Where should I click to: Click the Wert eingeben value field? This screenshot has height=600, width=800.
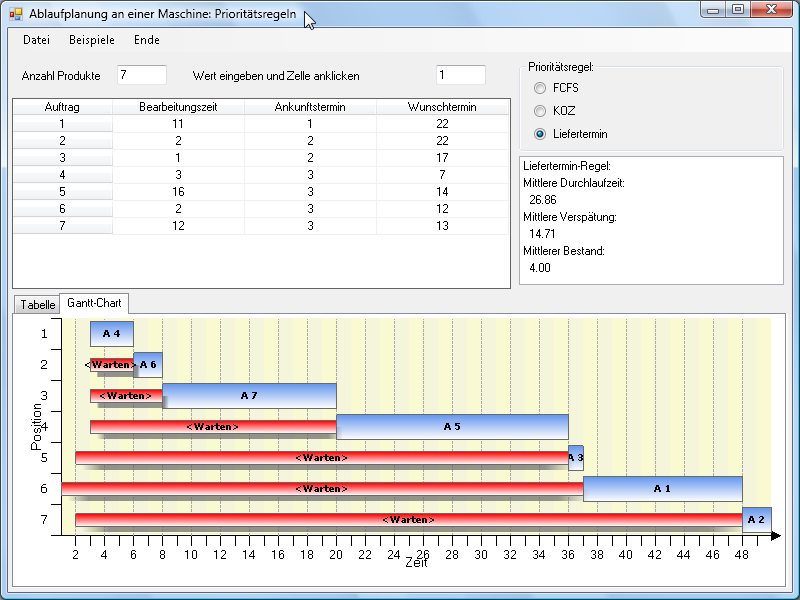460,75
